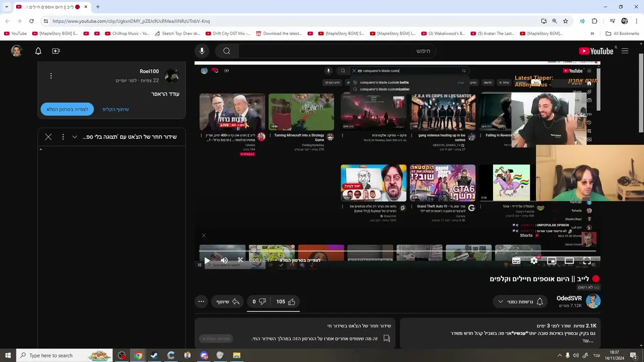
Task: Toggle theater mode in the player
Action: tap(569, 260)
